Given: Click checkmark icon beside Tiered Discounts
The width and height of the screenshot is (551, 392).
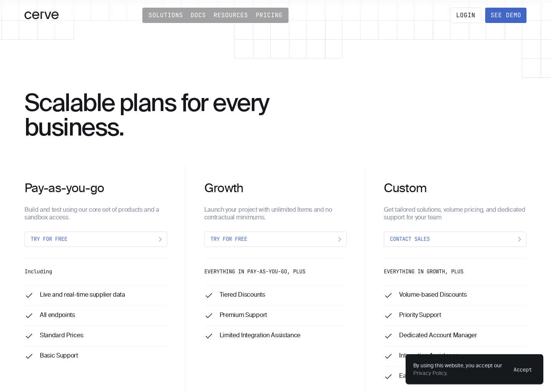Looking at the screenshot, I should pyautogui.click(x=209, y=296).
